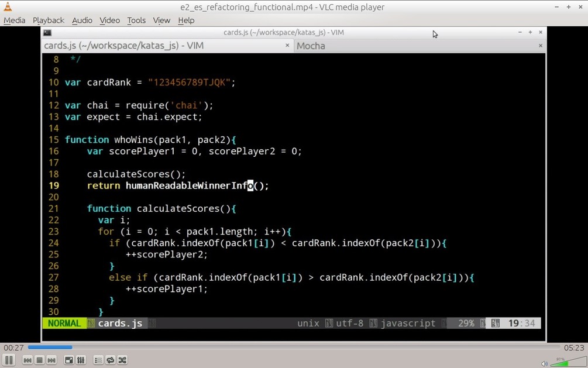Image resolution: width=588 pixels, height=368 pixels.
Task: Click the NORMAL mode indicator in vim statusline
Action: (x=63, y=323)
